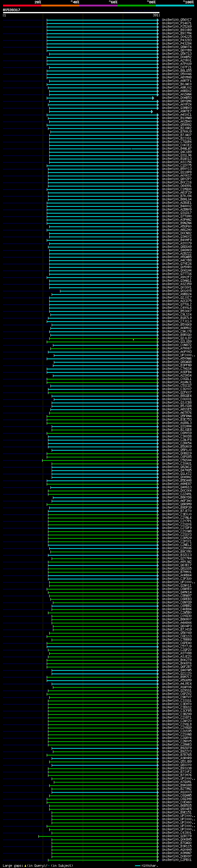Click the Large gaps legend text
This screenshot has height=868, width=197.
(x=38, y=866)
